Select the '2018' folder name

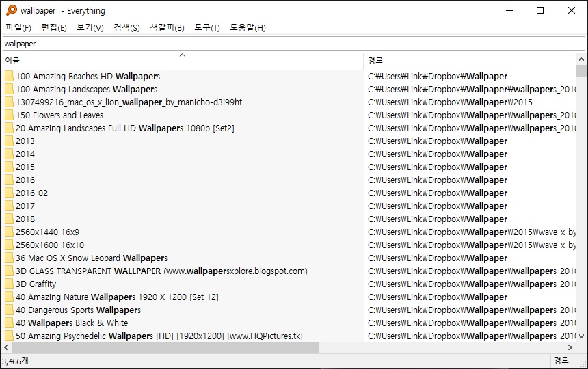(25, 219)
